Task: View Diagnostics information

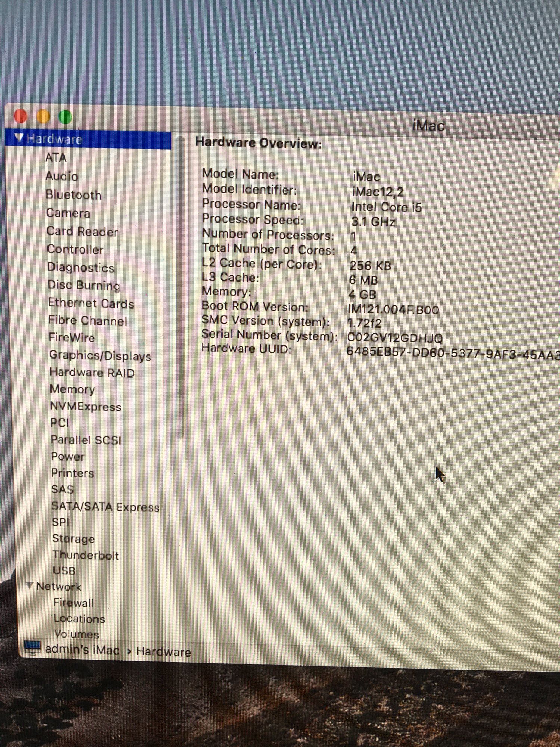Action: (81, 267)
